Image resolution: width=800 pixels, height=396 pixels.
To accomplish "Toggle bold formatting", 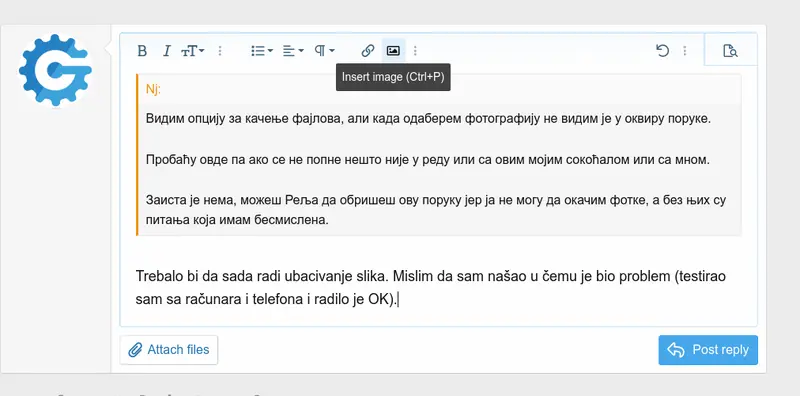I will click(x=142, y=51).
